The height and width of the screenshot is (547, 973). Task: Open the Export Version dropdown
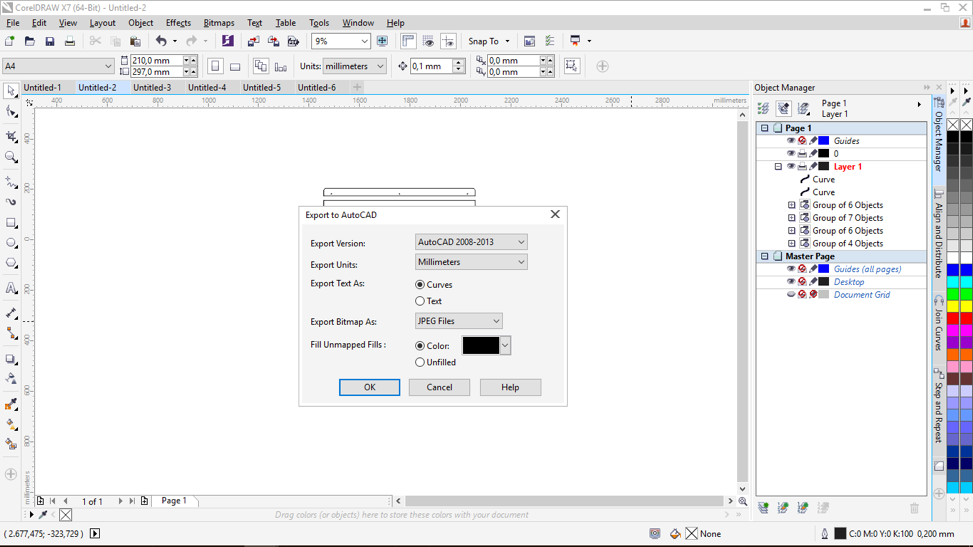click(471, 242)
